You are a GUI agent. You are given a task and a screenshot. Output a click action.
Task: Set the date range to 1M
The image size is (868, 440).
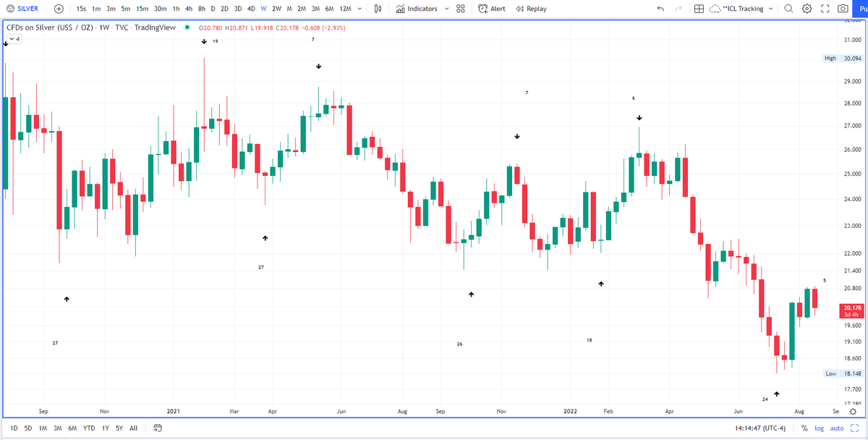(x=43, y=428)
